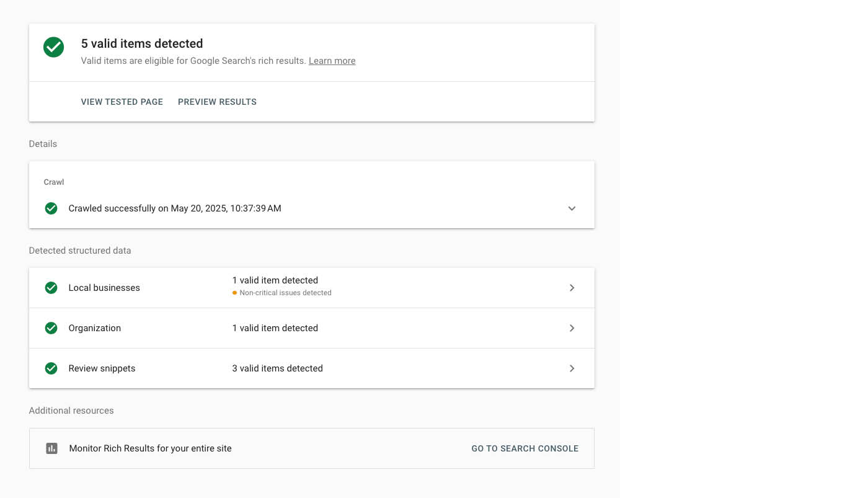Click GO TO SEARCH CONSOLE
The image size is (868, 498).
(x=525, y=448)
